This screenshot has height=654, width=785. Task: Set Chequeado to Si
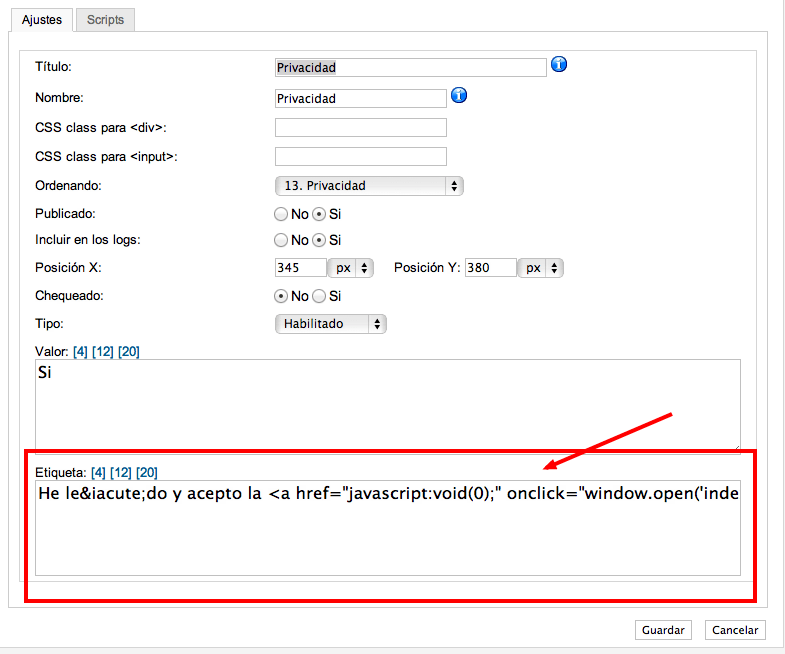point(319,296)
